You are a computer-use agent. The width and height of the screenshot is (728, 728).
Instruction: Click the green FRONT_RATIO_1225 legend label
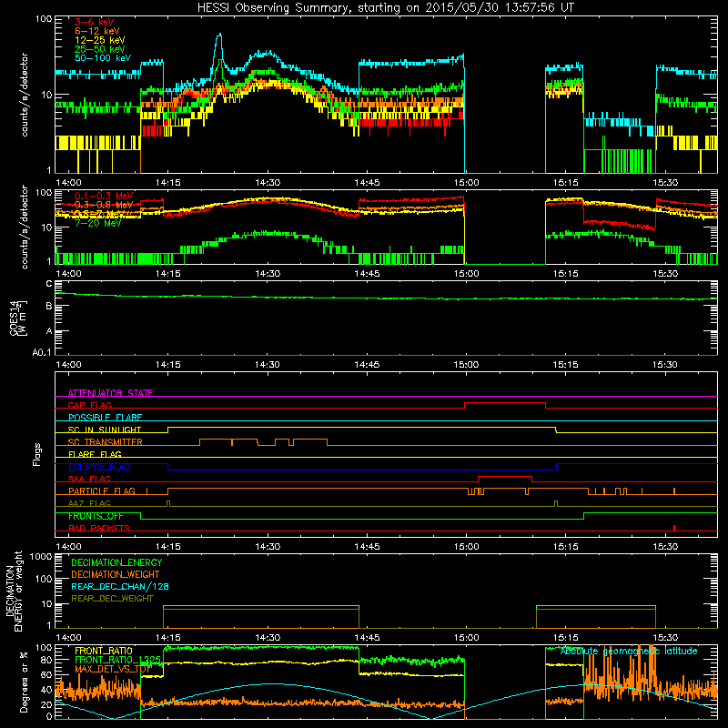(x=117, y=660)
